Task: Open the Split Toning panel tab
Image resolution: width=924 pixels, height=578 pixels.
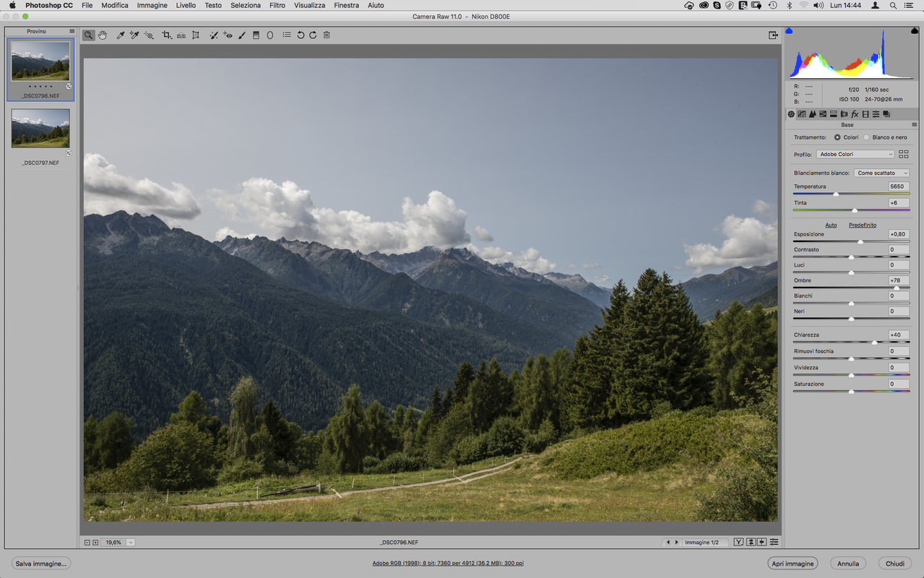Action: tap(834, 114)
